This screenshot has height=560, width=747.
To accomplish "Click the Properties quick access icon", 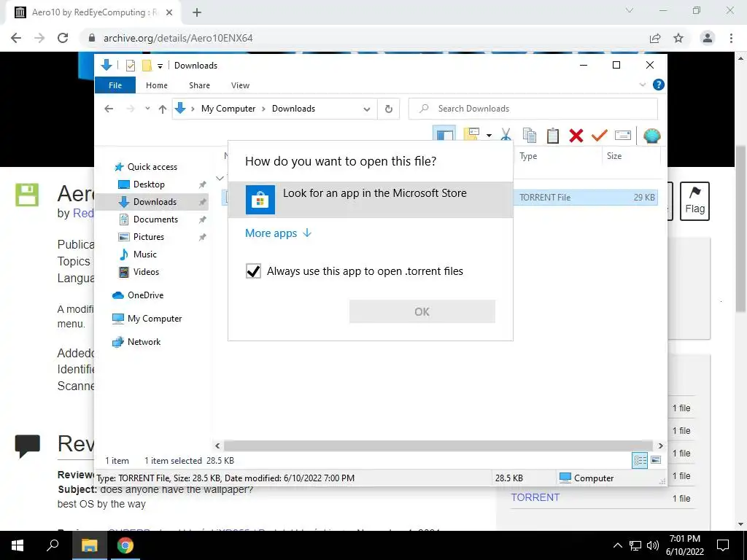I will (130, 66).
